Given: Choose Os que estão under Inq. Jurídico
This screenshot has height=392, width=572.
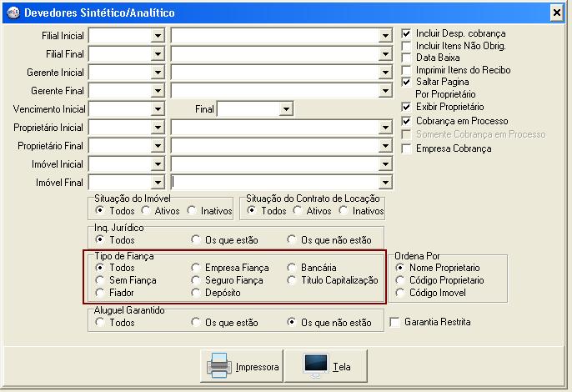Looking at the screenshot, I should click(195, 240).
